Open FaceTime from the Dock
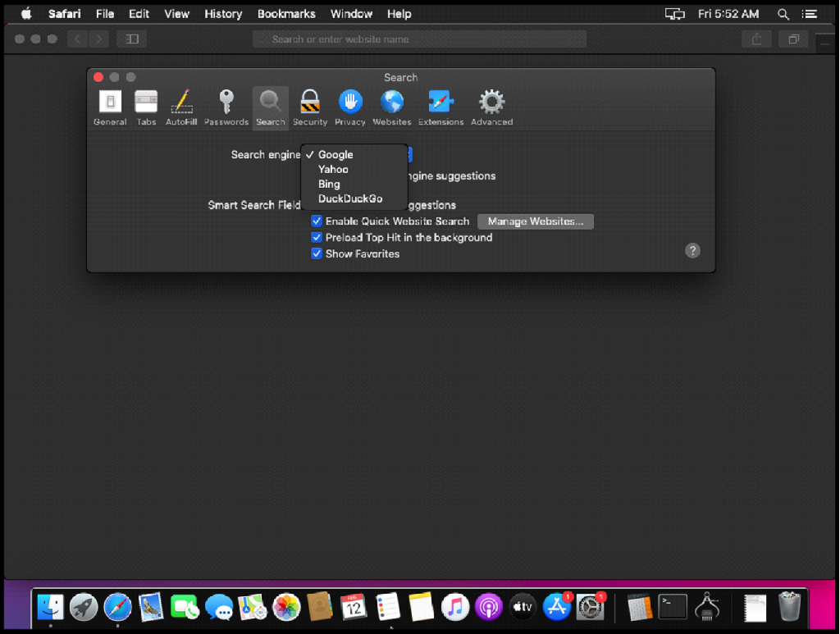 point(185,607)
